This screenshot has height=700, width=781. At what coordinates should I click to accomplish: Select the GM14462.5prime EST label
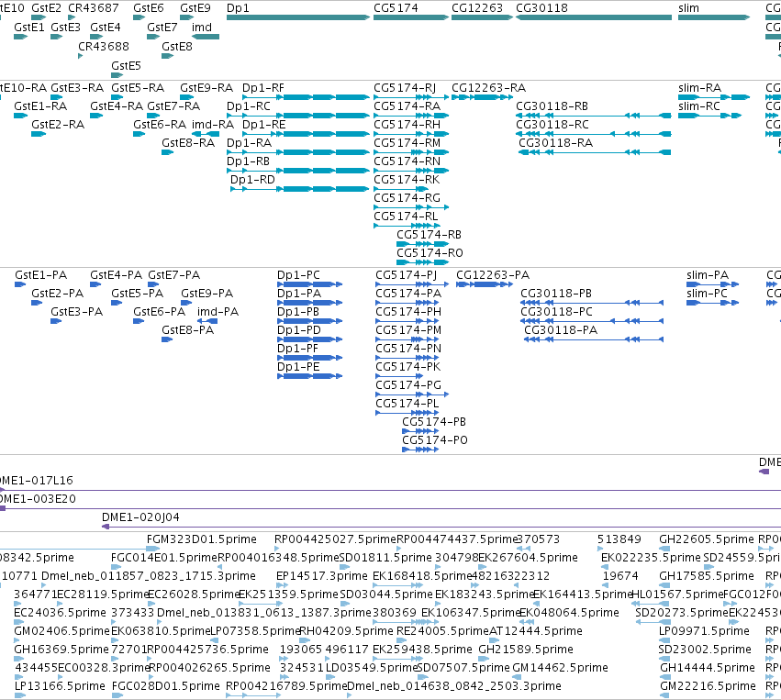click(x=560, y=668)
